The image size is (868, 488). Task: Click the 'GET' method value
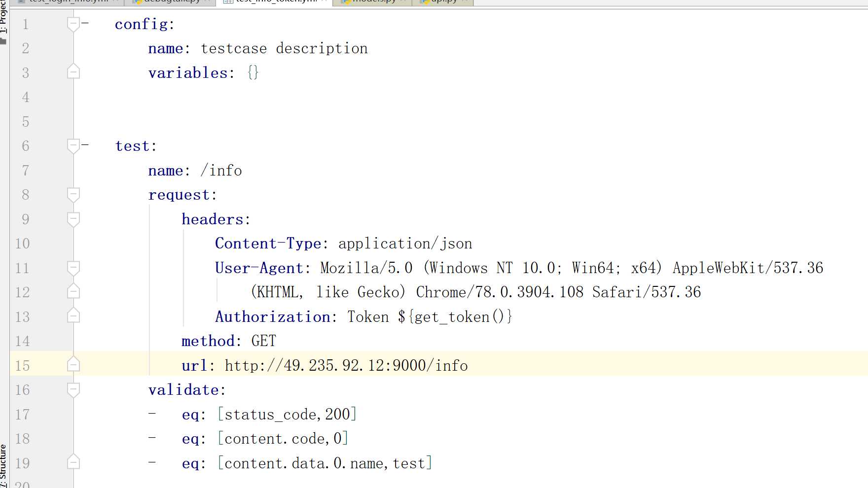[x=264, y=341]
